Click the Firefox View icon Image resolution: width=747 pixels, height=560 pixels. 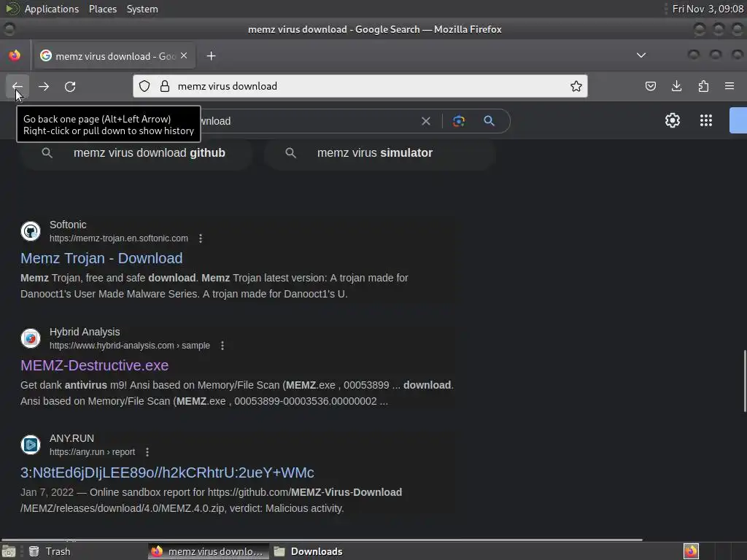tap(15, 55)
